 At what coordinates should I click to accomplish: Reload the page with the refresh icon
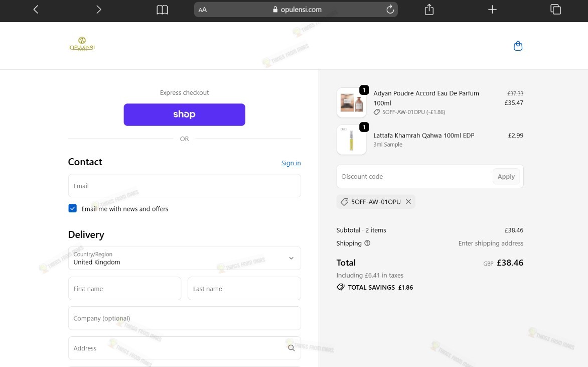pos(390,10)
